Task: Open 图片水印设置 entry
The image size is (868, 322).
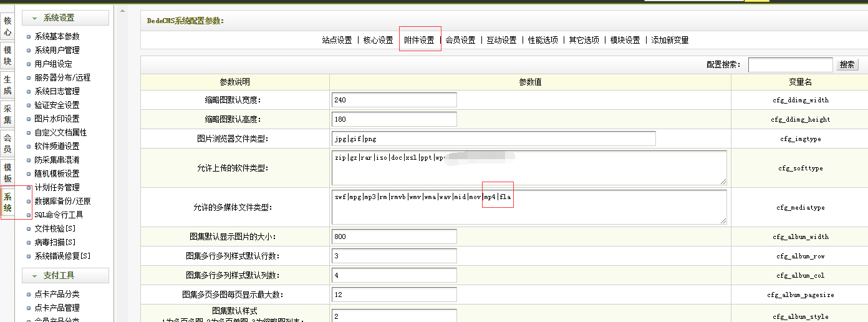Action: [57, 119]
